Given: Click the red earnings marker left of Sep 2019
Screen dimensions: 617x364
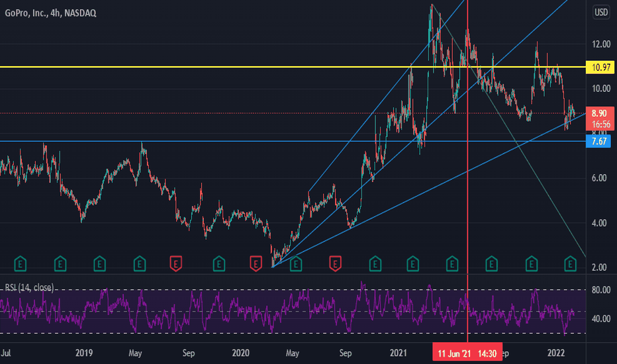Looking at the screenshot, I should tap(176, 263).
